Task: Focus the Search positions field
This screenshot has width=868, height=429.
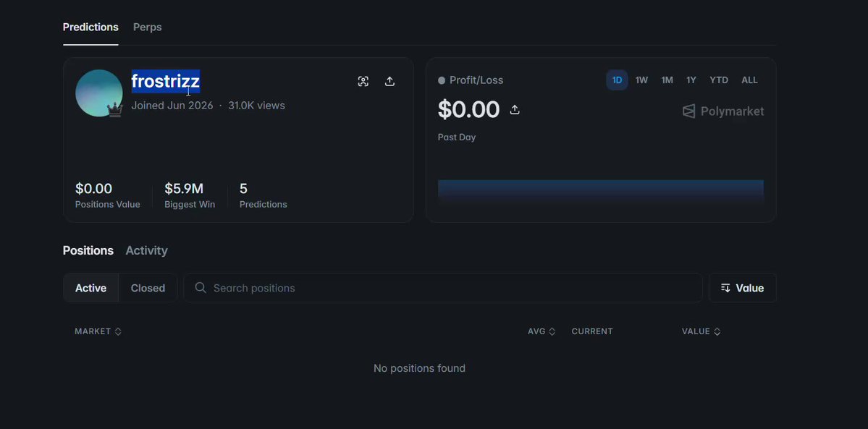Action: pyautogui.click(x=443, y=288)
